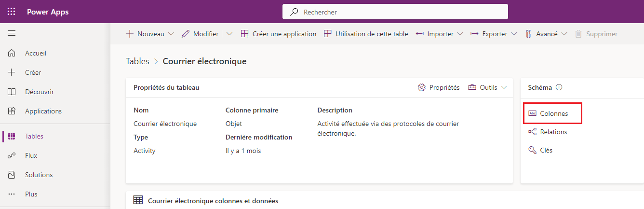Click the Supprimer trash icon
644x209 pixels.
(578, 34)
